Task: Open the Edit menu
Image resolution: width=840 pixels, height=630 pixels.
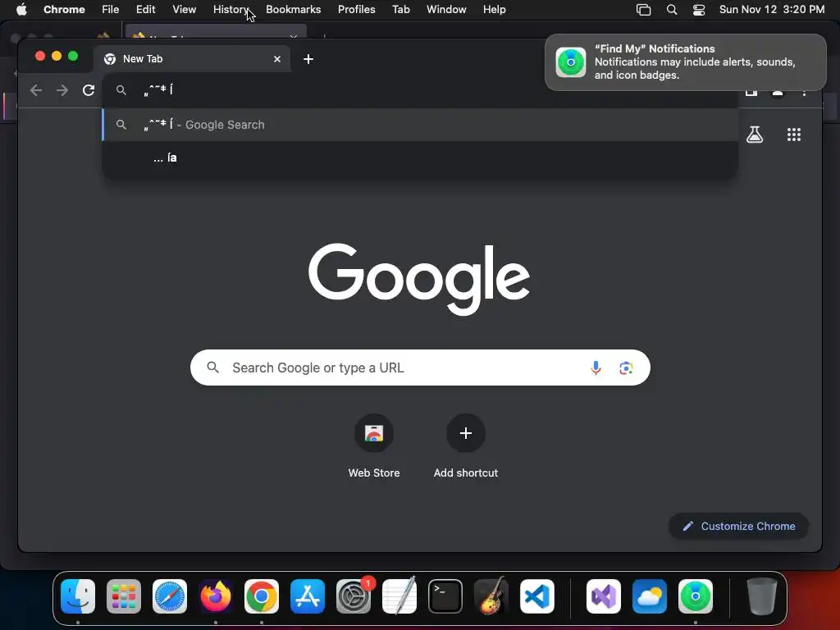Action: click(x=145, y=10)
